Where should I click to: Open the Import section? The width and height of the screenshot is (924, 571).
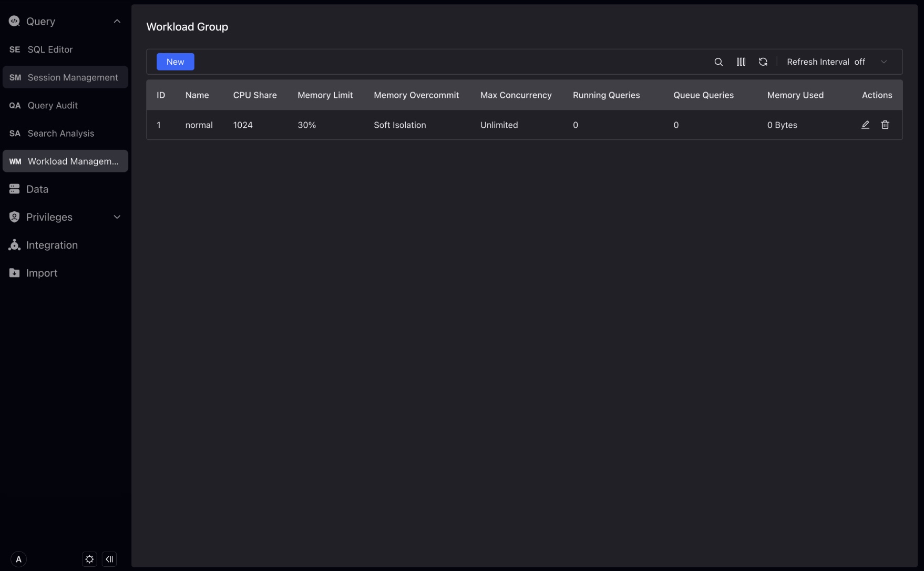[x=42, y=273]
